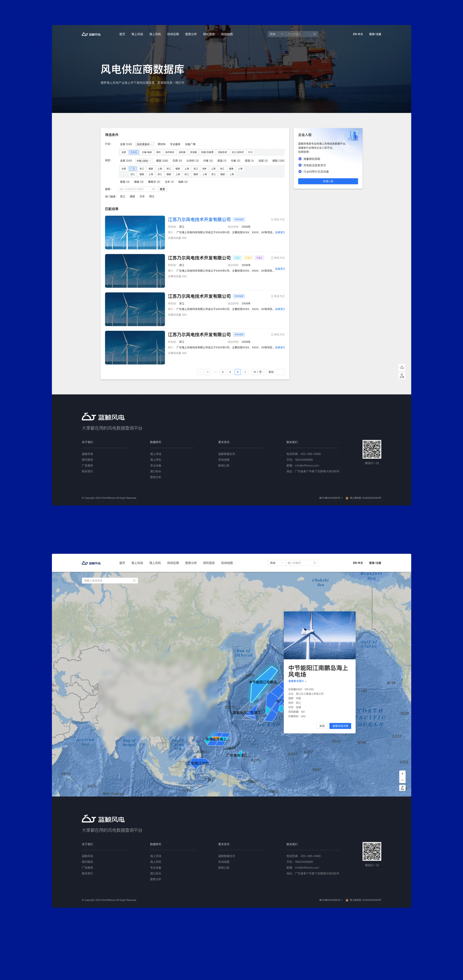Screen dimensions: 463x980
Task: Click the 重置 reset button
Action: [x=162, y=189]
